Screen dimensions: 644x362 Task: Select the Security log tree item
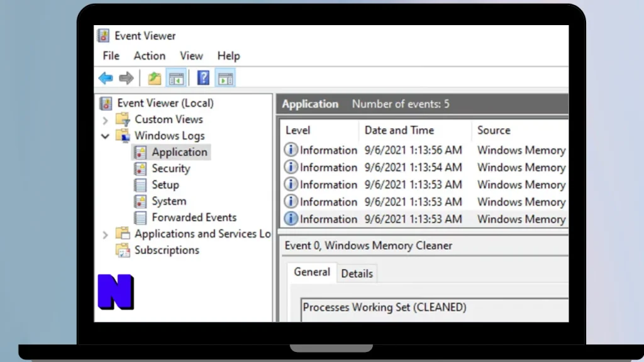171,168
